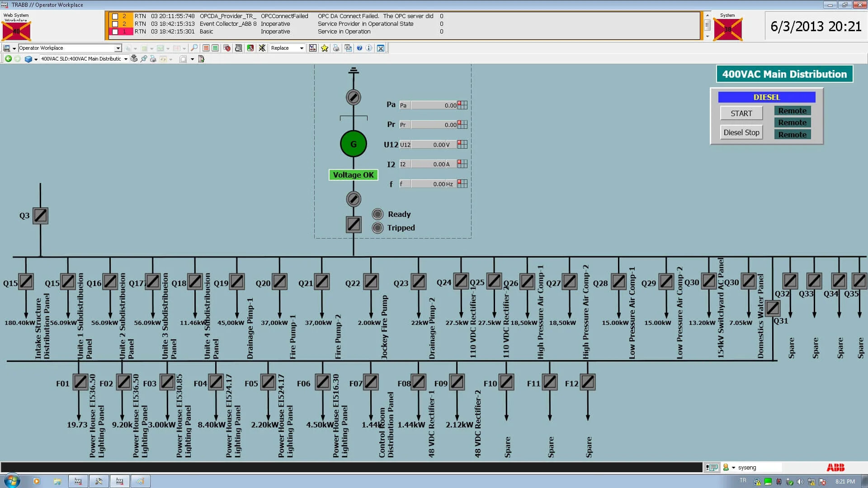Open the Replace mode dropdown
This screenshot has width=868, height=488.
[x=302, y=48]
